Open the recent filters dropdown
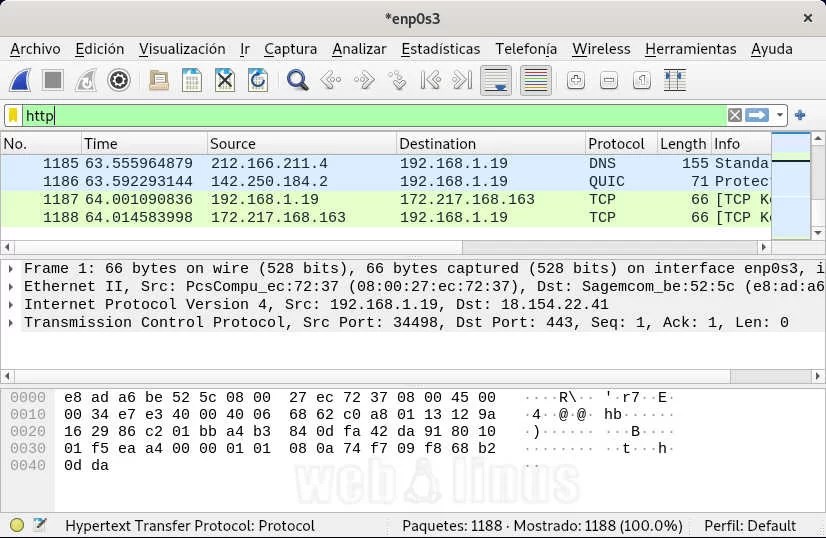This screenshot has width=826, height=538. (x=780, y=115)
